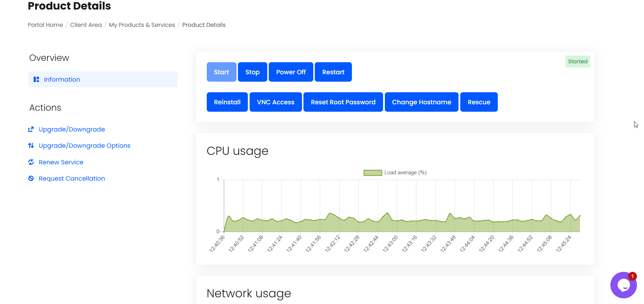Click chart time label 12:44:20
This screenshot has height=304, width=644.
point(486,244)
